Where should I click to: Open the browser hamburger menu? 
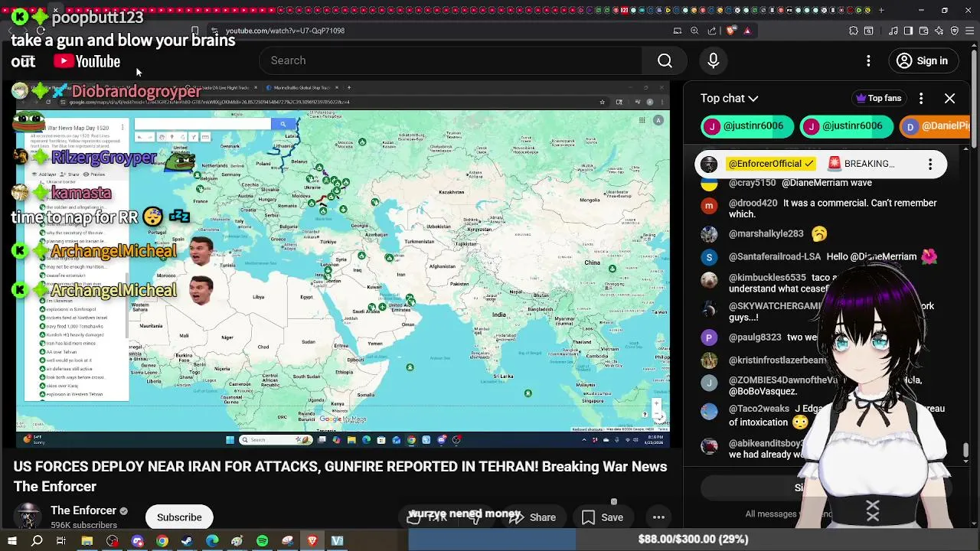pos(970,31)
